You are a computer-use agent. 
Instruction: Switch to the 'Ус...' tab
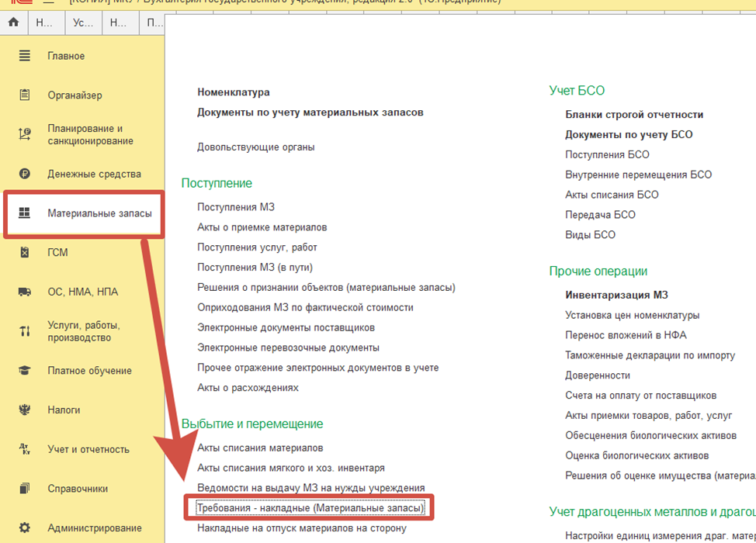pos(83,22)
